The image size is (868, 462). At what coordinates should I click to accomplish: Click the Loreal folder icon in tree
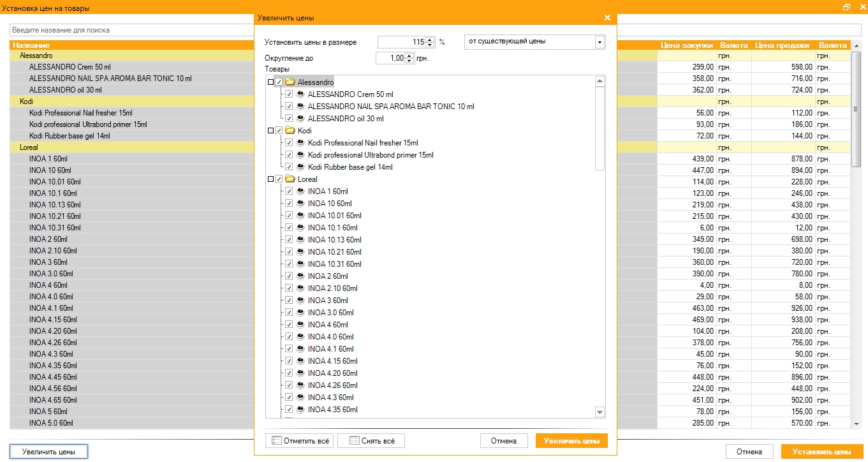290,179
